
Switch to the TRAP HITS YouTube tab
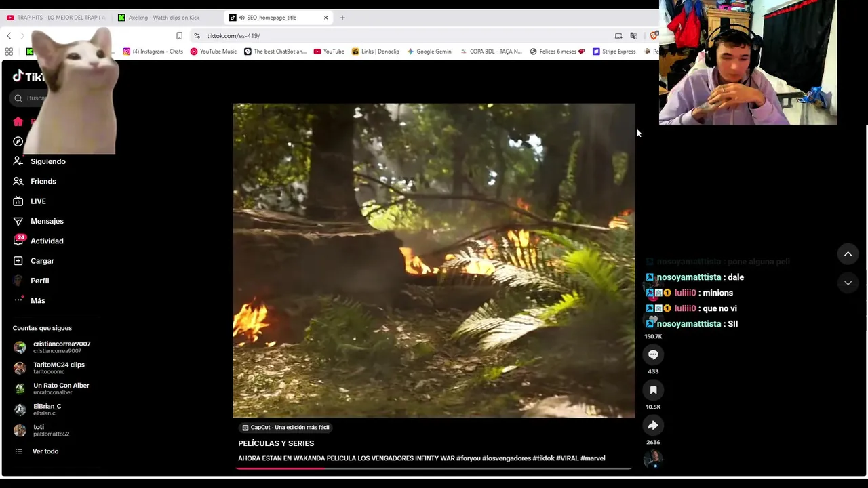click(x=56, y=18)
